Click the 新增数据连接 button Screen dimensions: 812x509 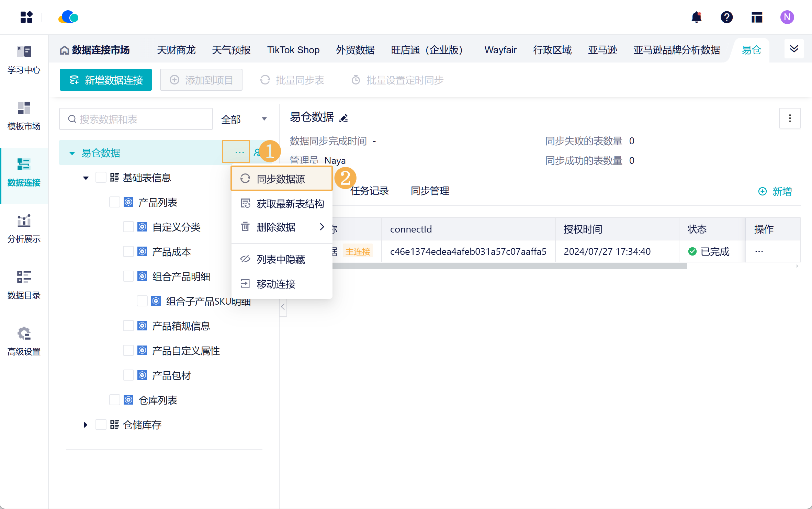[x=106, y=80]
